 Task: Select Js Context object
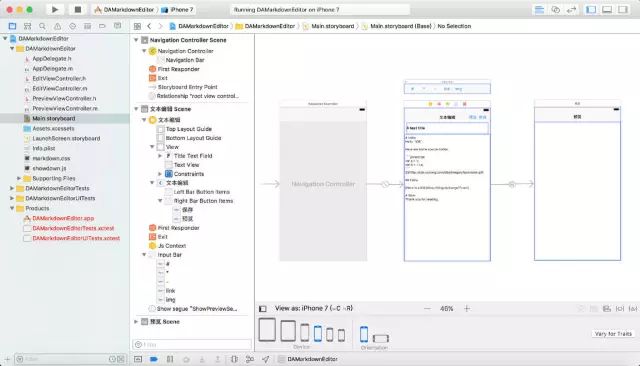pos(171,246)
